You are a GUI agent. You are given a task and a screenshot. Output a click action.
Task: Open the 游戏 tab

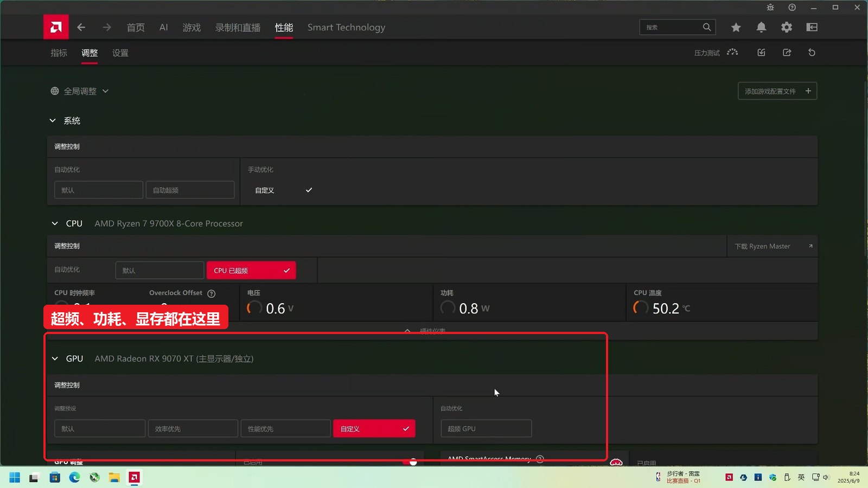click(x=192, y=28)
